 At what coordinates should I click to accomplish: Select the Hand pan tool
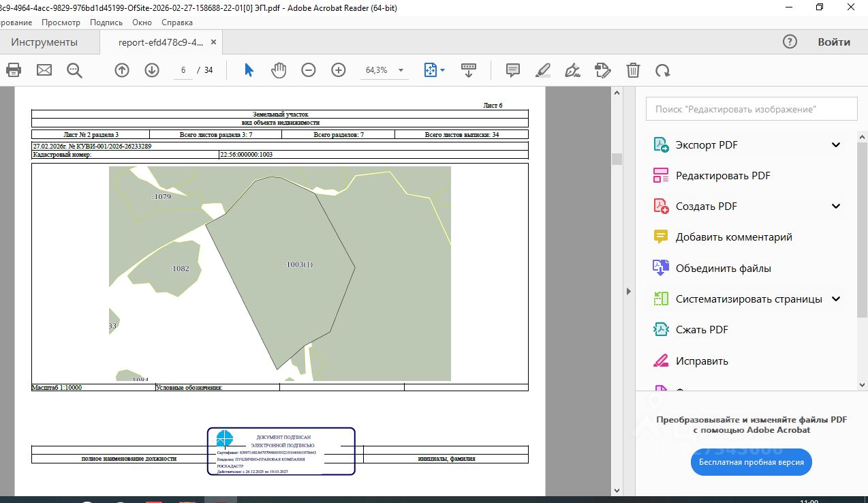[x=279, y=70]
